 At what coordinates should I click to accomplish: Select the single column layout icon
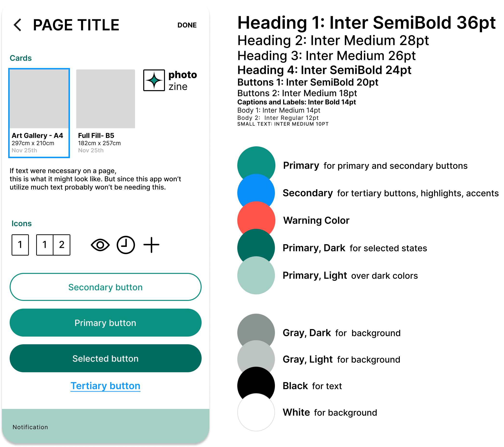20,244
